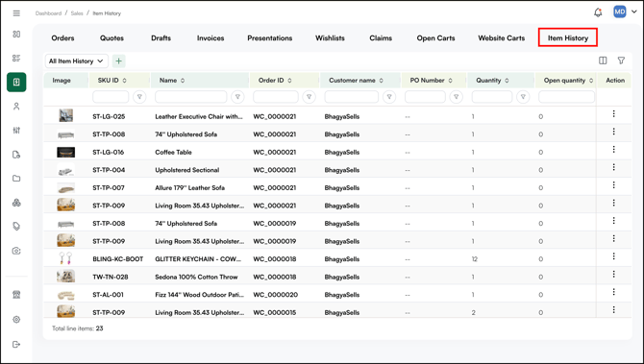
Task: Open the MD user avatar
Action: point(619,12)
